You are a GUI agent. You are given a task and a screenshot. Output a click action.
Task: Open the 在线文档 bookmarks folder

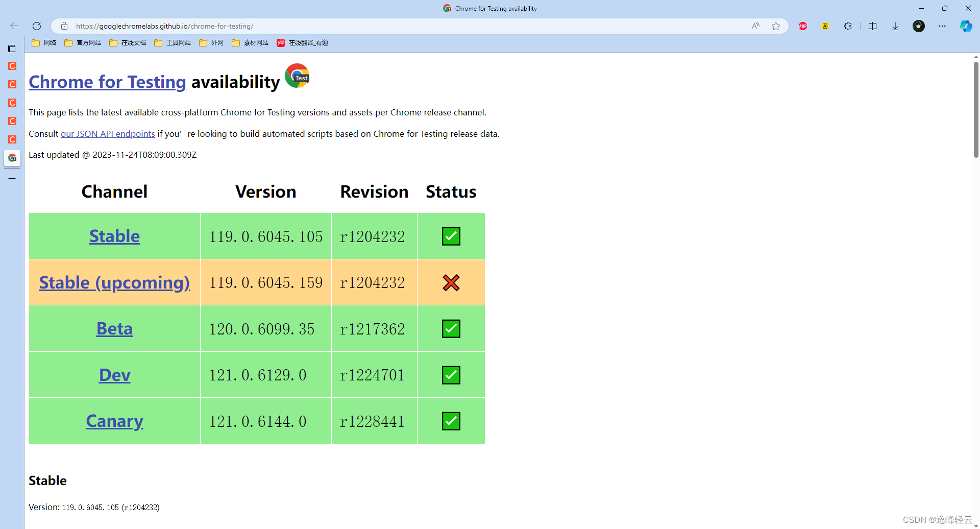click(x=128, y=43)
